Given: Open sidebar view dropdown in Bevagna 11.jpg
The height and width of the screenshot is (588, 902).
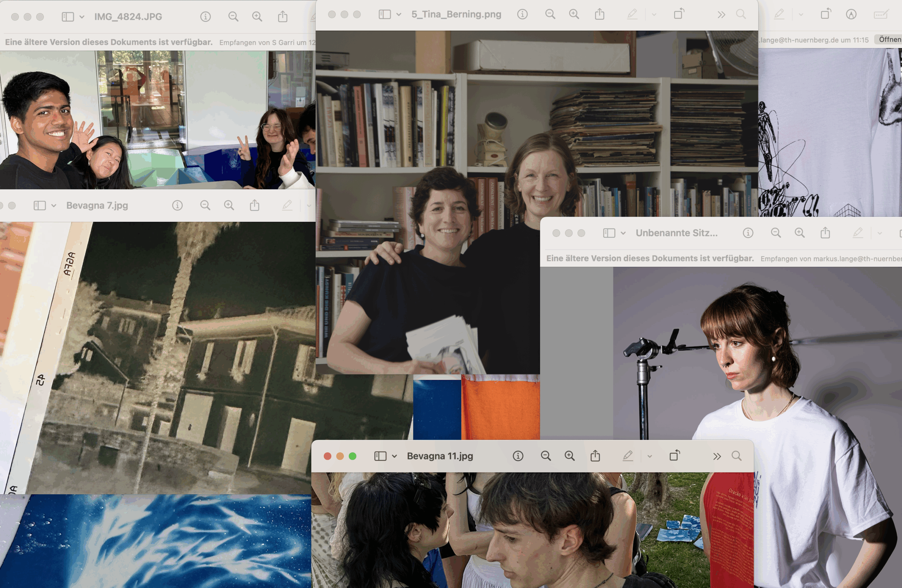Looking at the screenshot, I should (394, 456).
